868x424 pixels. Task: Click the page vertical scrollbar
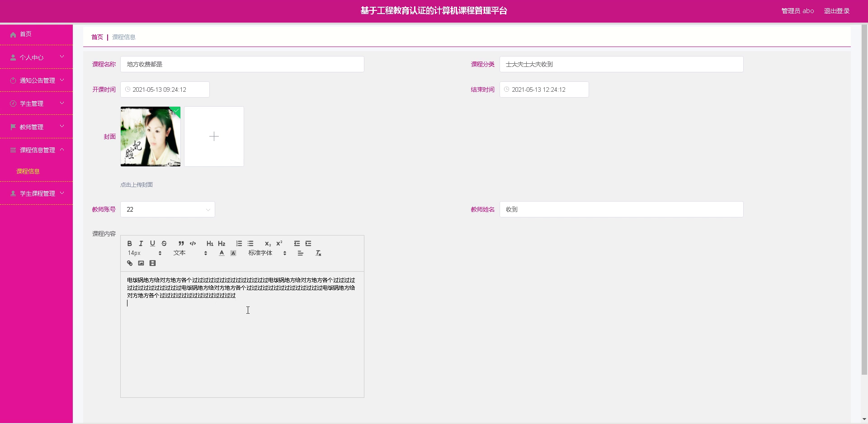pyautogui.click(x=864, y=199)
